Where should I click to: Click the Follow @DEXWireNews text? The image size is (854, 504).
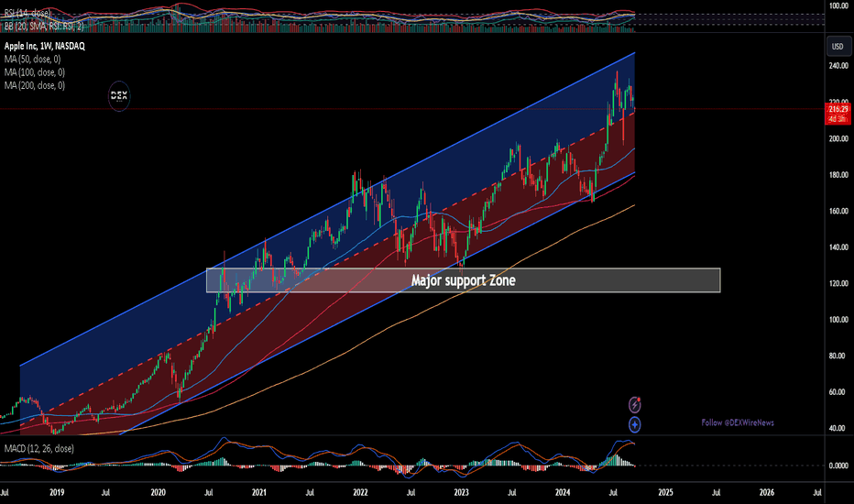click(x=738, y=422)
